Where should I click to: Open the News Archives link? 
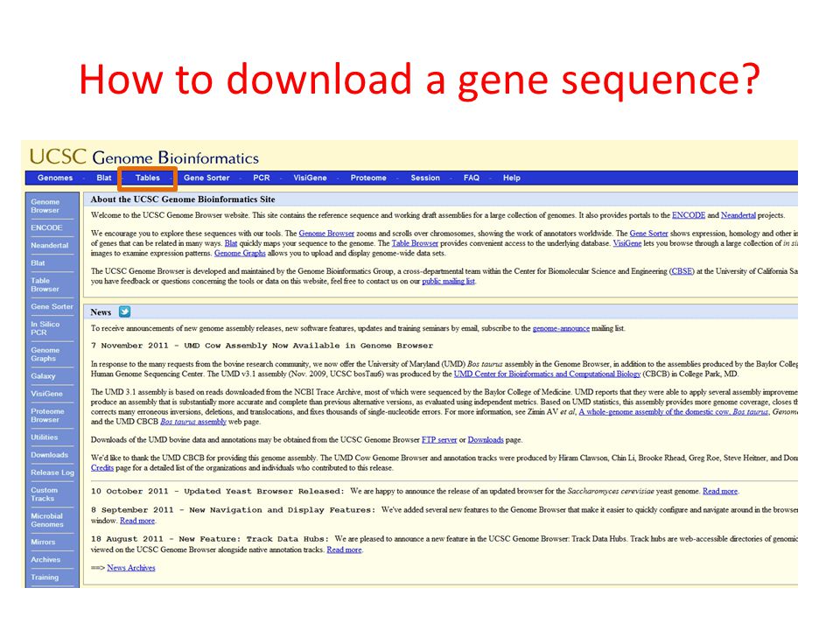tap(131, 568)
